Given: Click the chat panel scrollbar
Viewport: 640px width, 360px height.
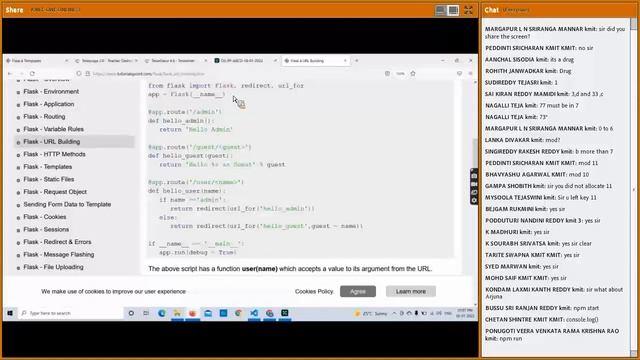Looking at the screenshot, I should coord(633,24).
